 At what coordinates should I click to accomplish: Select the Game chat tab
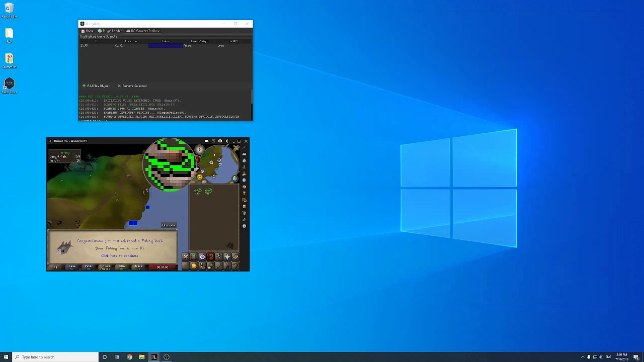point(72,267)
